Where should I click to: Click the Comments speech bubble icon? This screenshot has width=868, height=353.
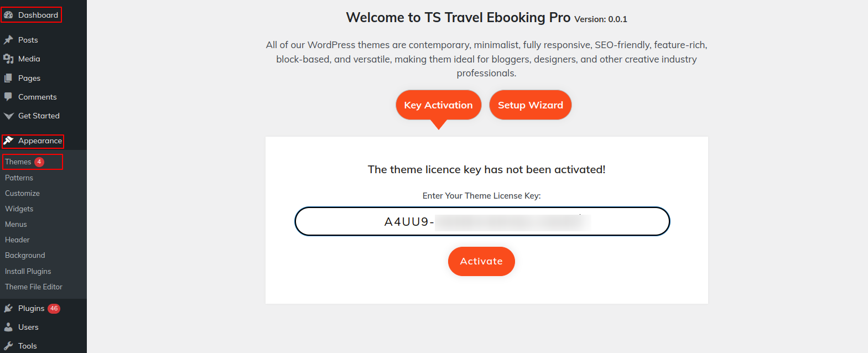[x=8, y=97]
